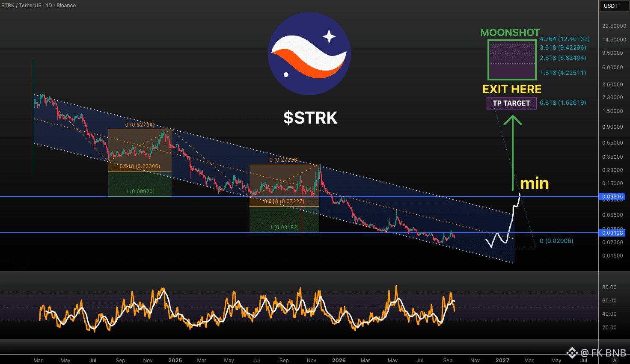Click the green upward arrow drawing
The image size is (630, 364).
(x=512, y=153)
